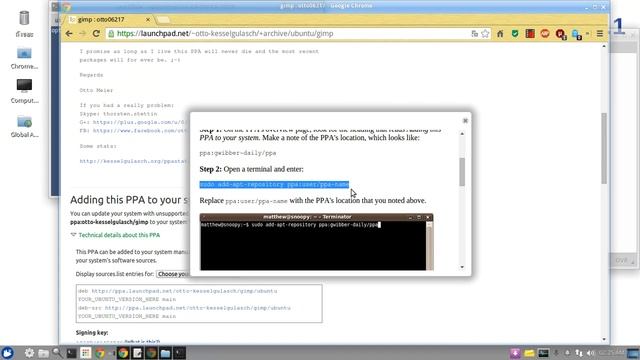This screenshot has height=360, width=640.
Task: Open the orange round extension icon
Action: coord(544,34)
